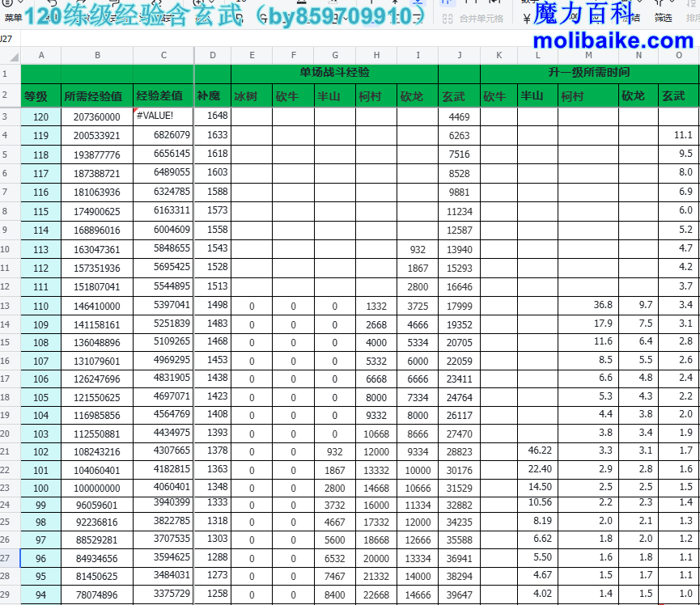Image resolution: width=700 pixels, height=605 pixels.
Task: Click the 补魔 header cell
Action: 213,96
